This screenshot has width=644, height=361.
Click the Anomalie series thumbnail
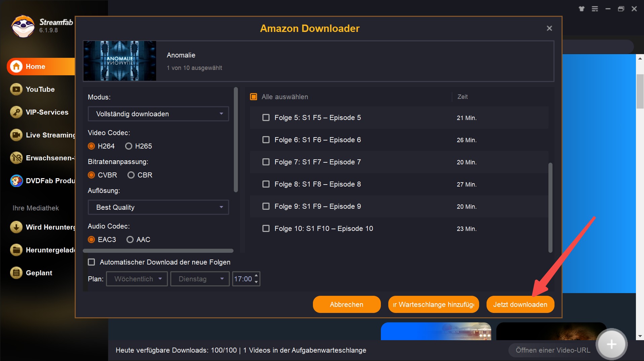120,61
